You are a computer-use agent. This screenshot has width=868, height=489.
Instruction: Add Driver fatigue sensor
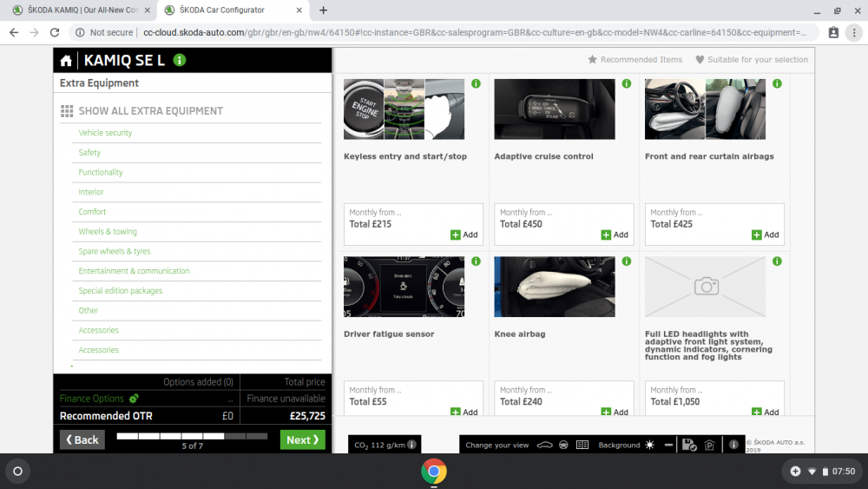click(x=464, y=412)
